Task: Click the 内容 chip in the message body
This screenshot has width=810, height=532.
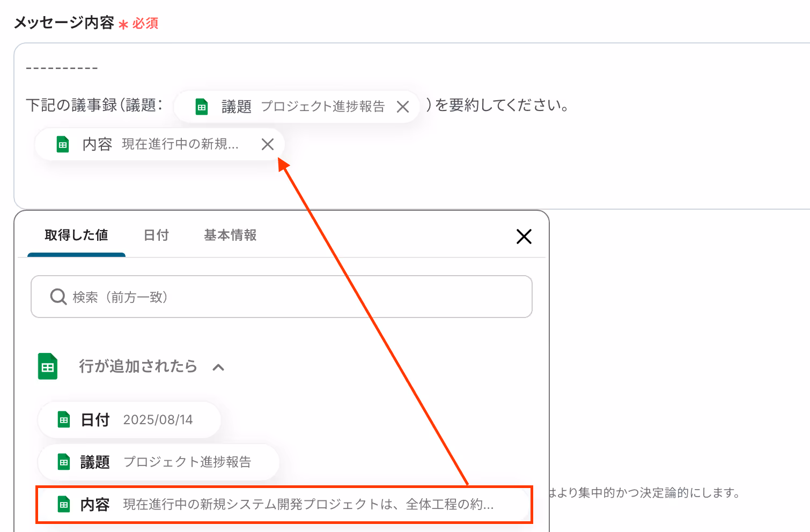Action: 160,144
